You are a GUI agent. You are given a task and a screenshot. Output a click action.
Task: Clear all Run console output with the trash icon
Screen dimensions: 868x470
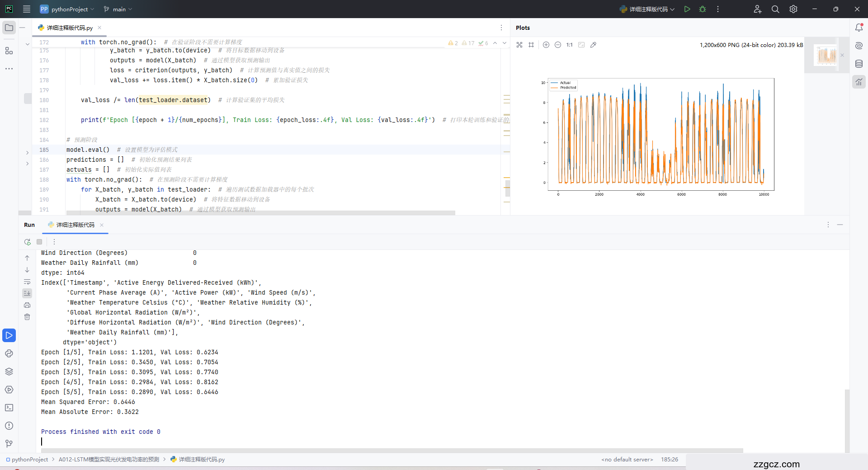[27, 317]
